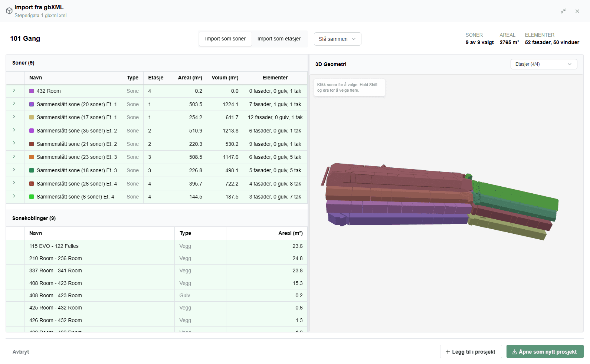Expand Sammenslått sone (20 soner) Et. 1
The width and height of the screenshot is (590, 364).
(x=14, y=104)
